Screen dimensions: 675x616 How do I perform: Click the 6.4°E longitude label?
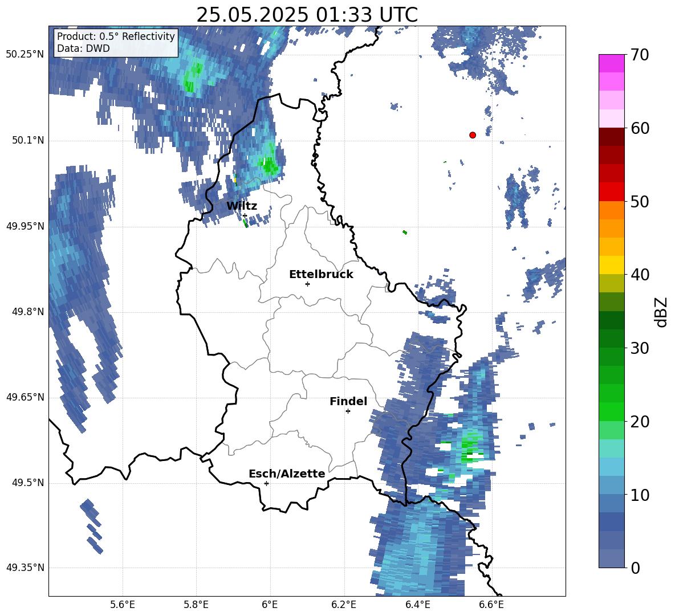[417, 605]
